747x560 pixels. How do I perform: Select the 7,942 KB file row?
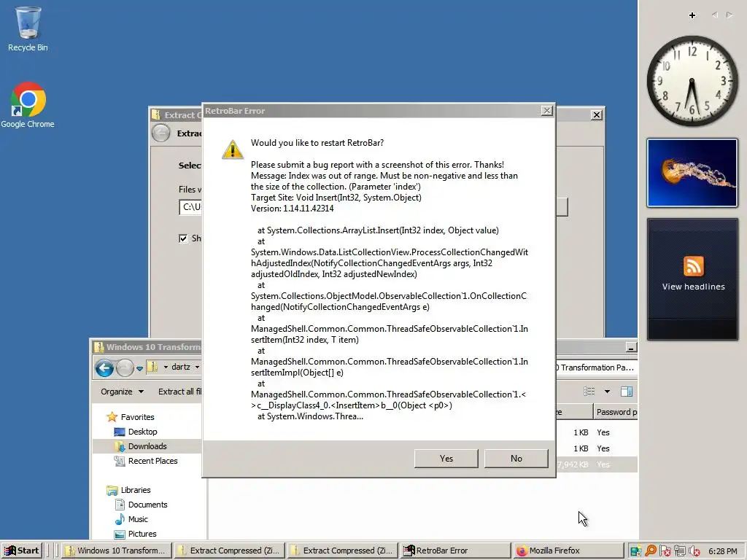point(597,464)
